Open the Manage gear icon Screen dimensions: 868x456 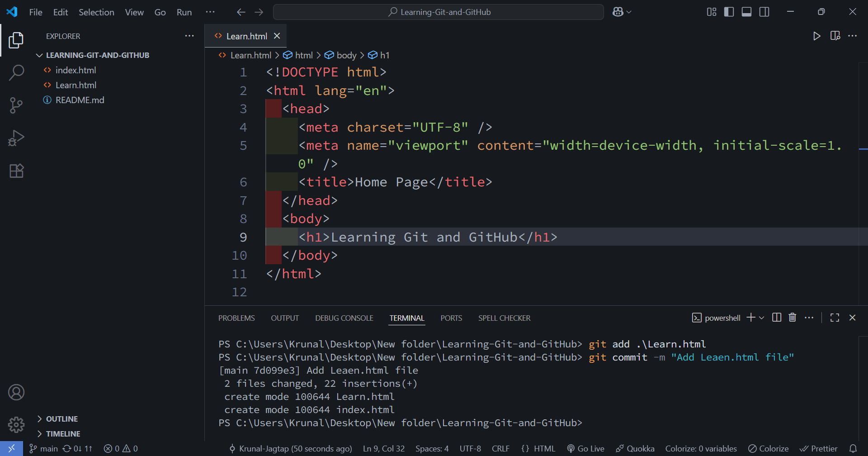click(16, 425)
